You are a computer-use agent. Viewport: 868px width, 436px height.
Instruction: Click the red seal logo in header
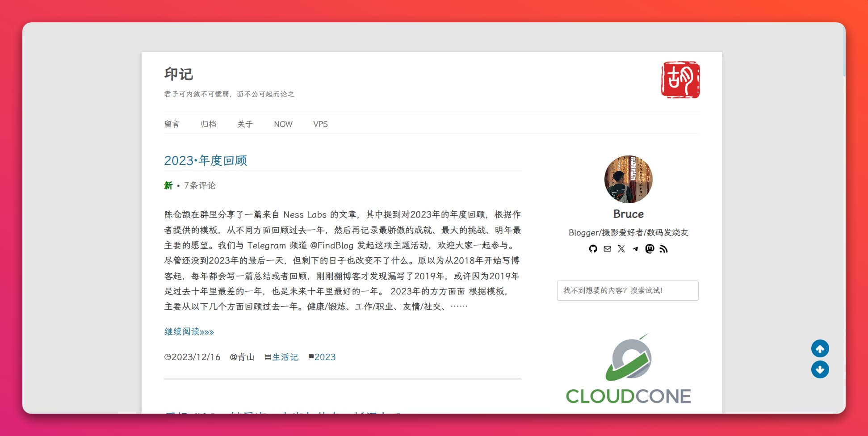tap(680, 80)
